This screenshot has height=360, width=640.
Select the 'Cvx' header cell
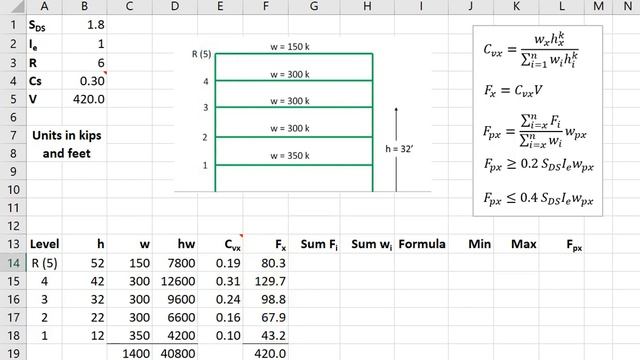220,244
